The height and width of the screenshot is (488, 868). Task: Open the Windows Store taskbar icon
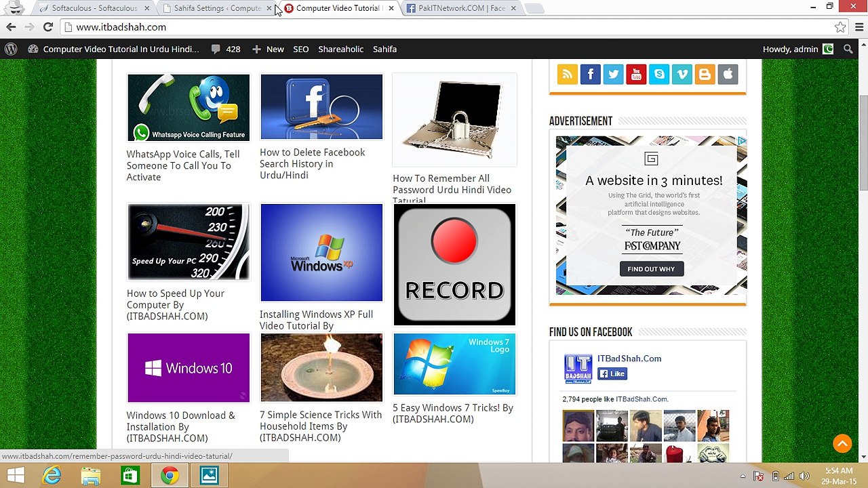point(130,476)
